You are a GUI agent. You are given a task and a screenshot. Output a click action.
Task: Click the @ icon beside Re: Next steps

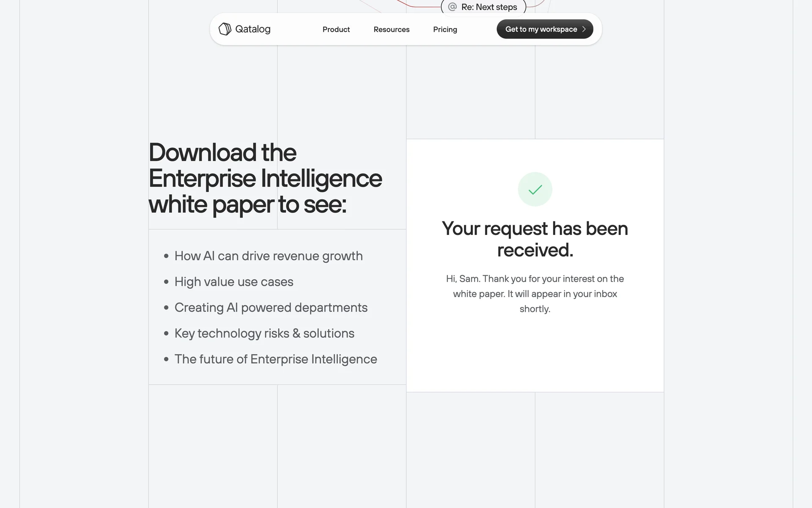453,7
